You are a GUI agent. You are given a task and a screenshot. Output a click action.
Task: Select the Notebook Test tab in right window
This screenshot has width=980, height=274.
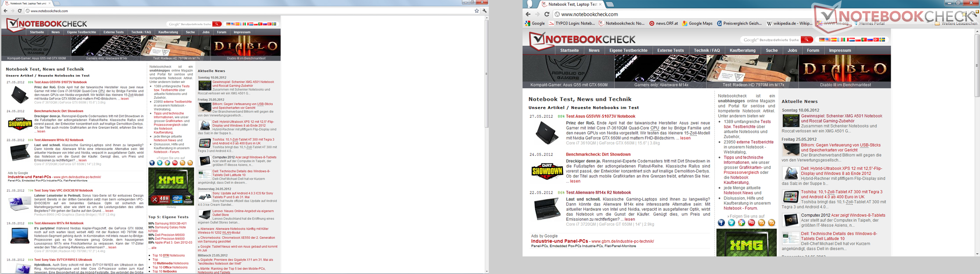[x=572, y=4]
